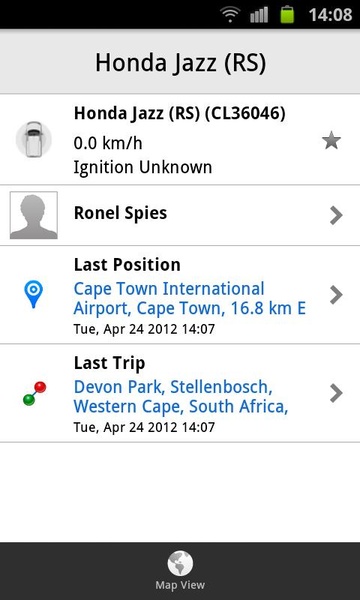
Task: Toggle the favorite star for Honda Jazz
Action: 331,140
